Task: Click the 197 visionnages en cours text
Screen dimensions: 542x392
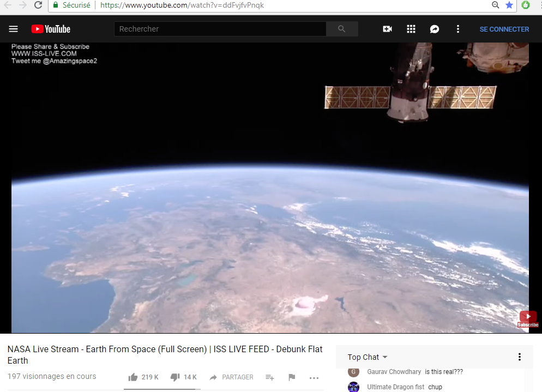Action: [x=52, y=376]
